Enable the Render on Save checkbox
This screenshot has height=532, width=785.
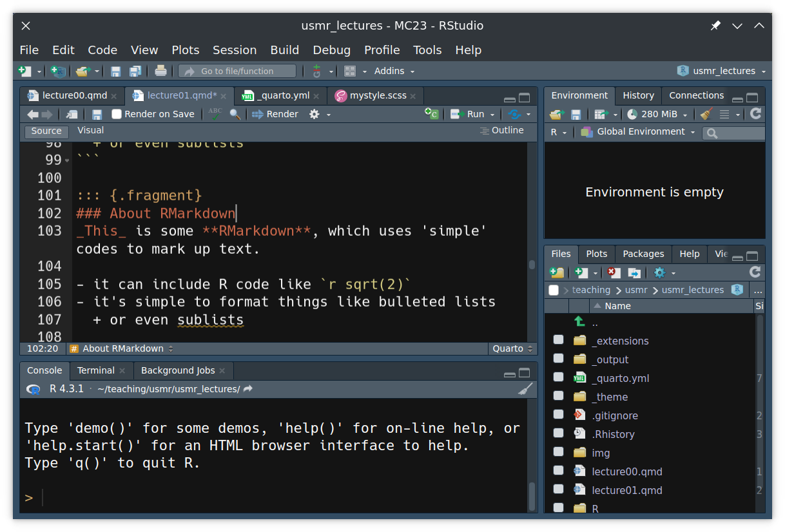(117, 114)
